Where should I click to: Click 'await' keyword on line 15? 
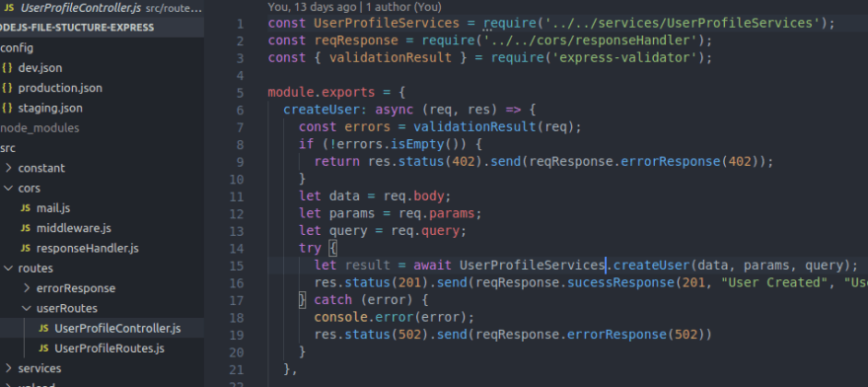tap(432, 266)
